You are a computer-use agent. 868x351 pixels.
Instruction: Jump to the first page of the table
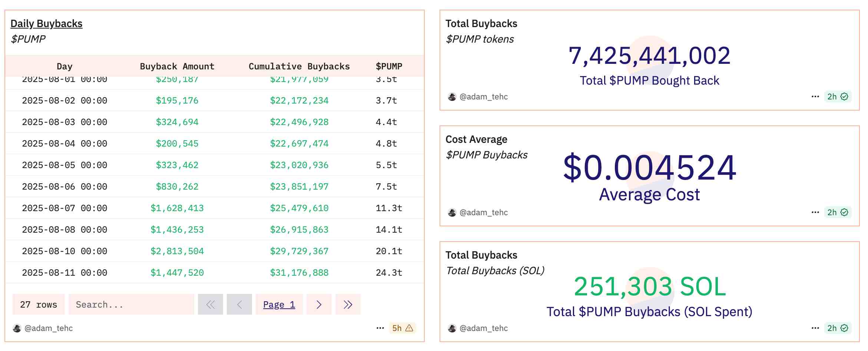point(211,304)
